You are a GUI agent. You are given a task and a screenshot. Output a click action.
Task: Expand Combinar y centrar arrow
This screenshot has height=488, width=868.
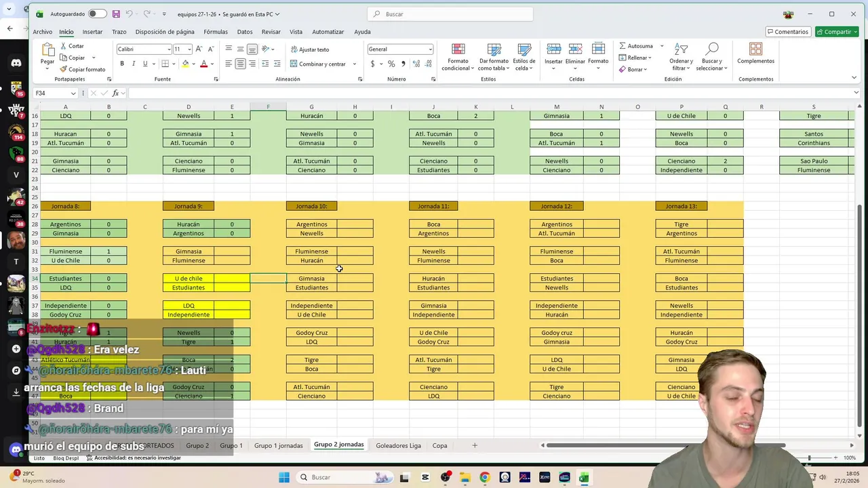pos(354,64)
